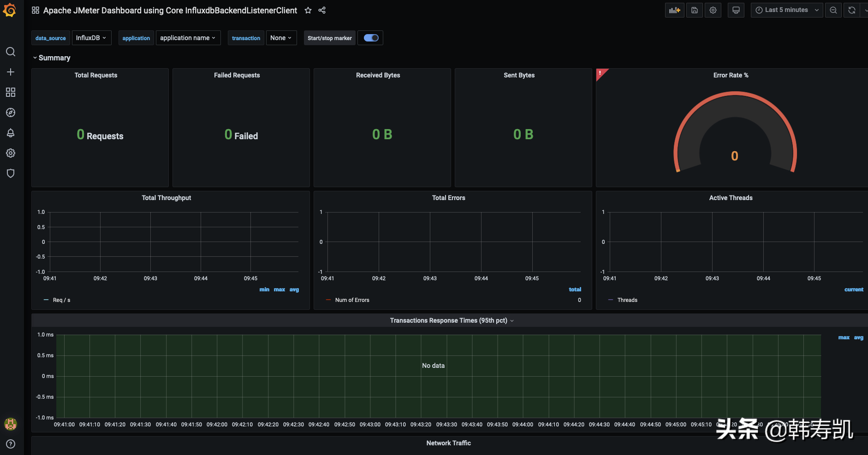Open the Transactions Response Times panel menu
This screenshot has height=455, width=868.
pos(512,320)
